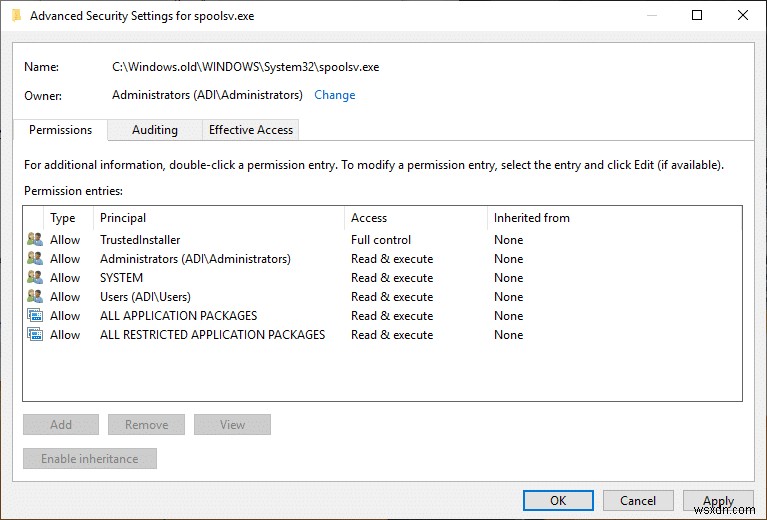Click the Administrators entry's group icon
Image resolution: width=767 pixels, height=520 pixels.
(35, 259)
